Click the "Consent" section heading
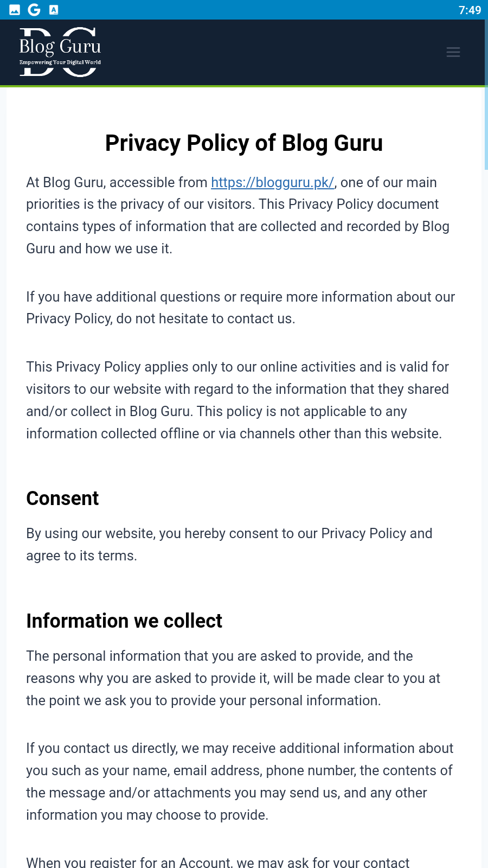The width and height of the screenshot is (488, 868). [x=62, y=499]
